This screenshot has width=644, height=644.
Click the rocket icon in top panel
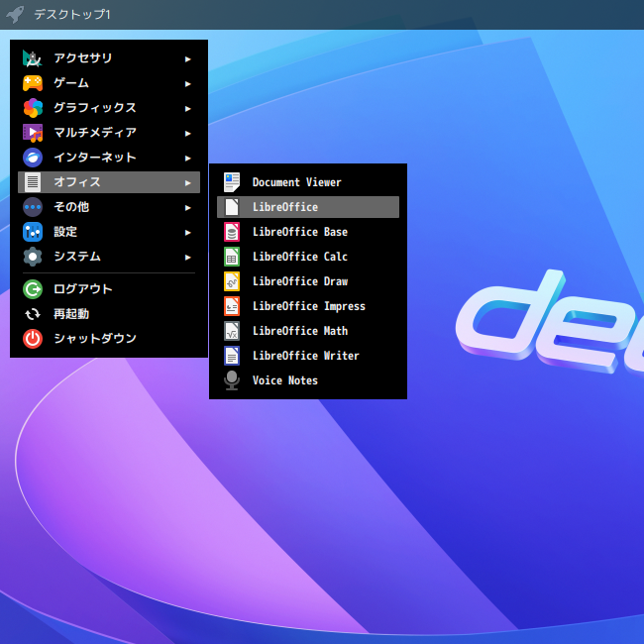coord(15,14)
